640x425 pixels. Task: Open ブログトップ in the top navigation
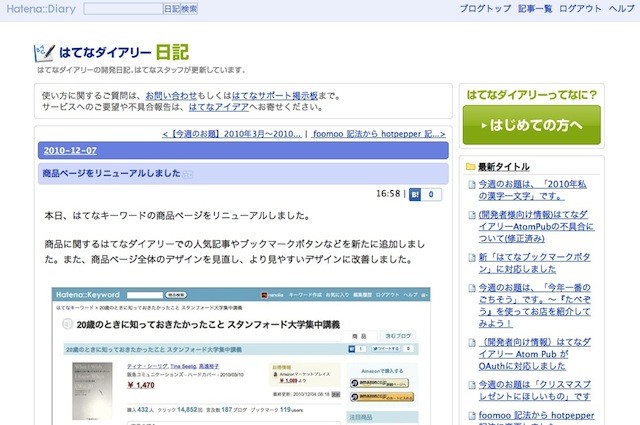[x=485, y=9]
